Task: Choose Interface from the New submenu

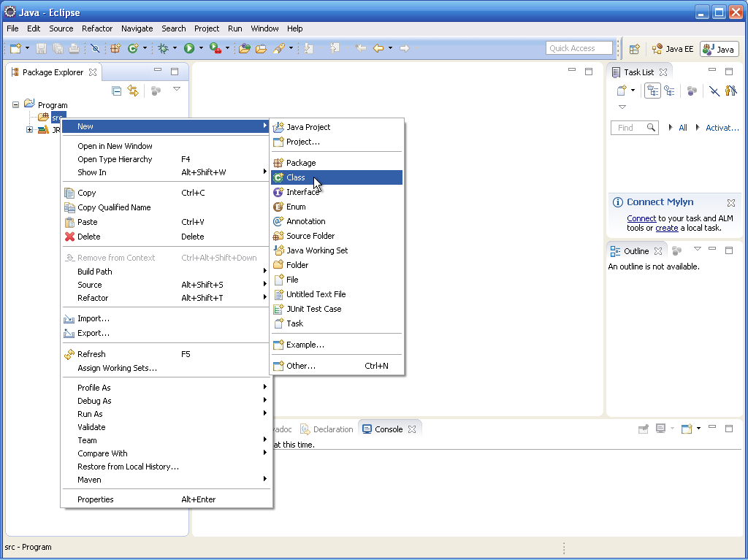Action: coord(337,192)
